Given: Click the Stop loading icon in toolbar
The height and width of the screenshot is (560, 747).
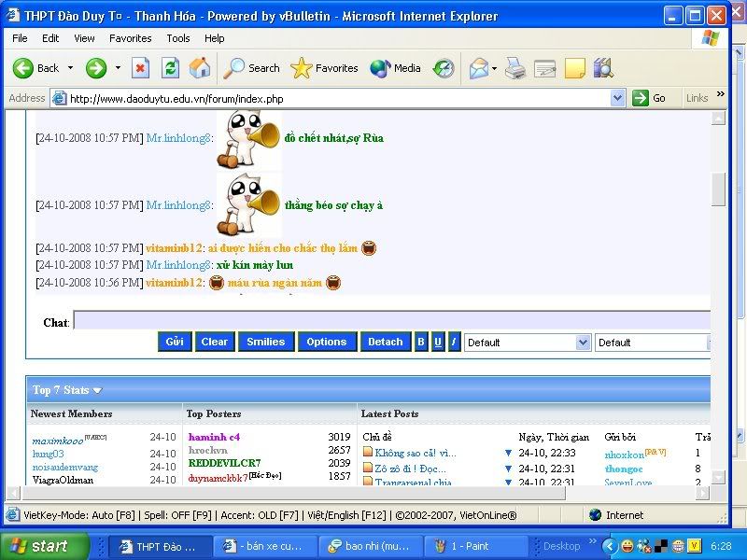Looking at the screenshot, I should click(x=140, y=68).
